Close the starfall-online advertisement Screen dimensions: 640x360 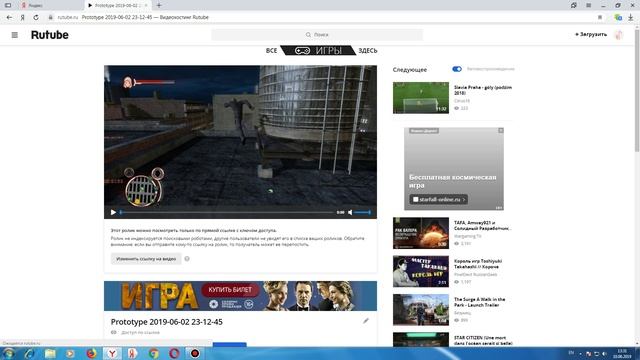pyautogui.click(x=500, y=131)
